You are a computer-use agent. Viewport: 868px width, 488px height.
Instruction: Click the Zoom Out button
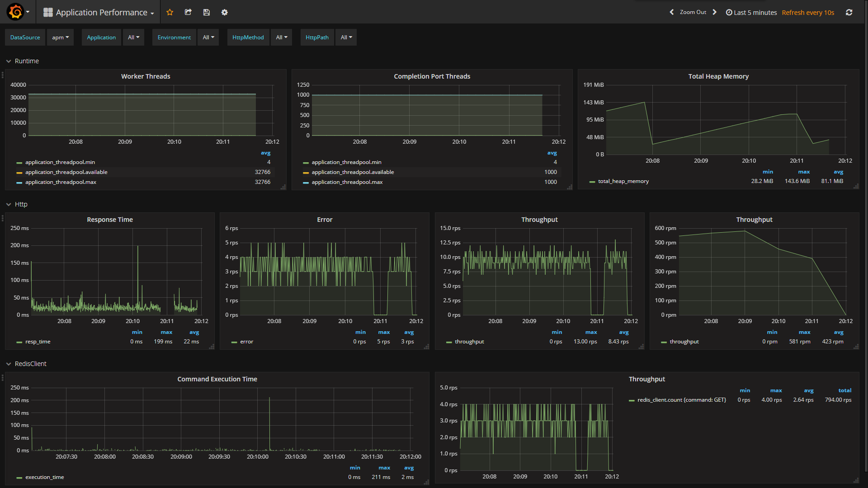tap(693, 12)
